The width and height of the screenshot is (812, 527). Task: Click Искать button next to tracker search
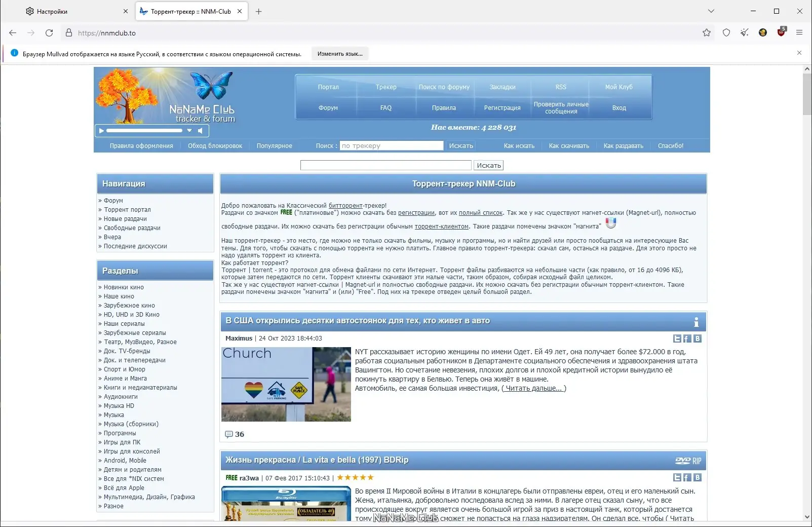(461, 146)
